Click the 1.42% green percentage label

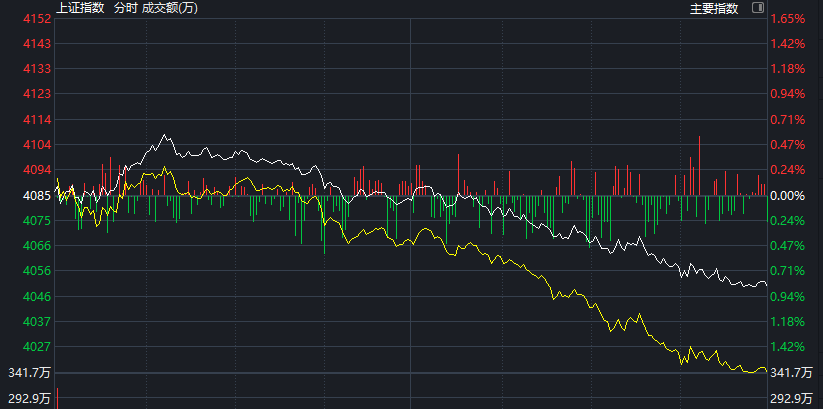click(788, 347)
